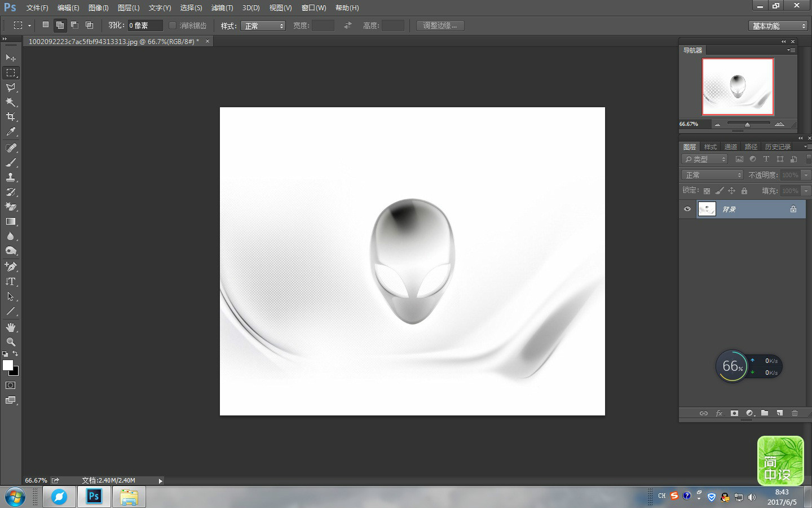Open the 滤镜(T) menu
Image resolution: width=812 pixels, height=508 pixels.
[x=222, y=8]
